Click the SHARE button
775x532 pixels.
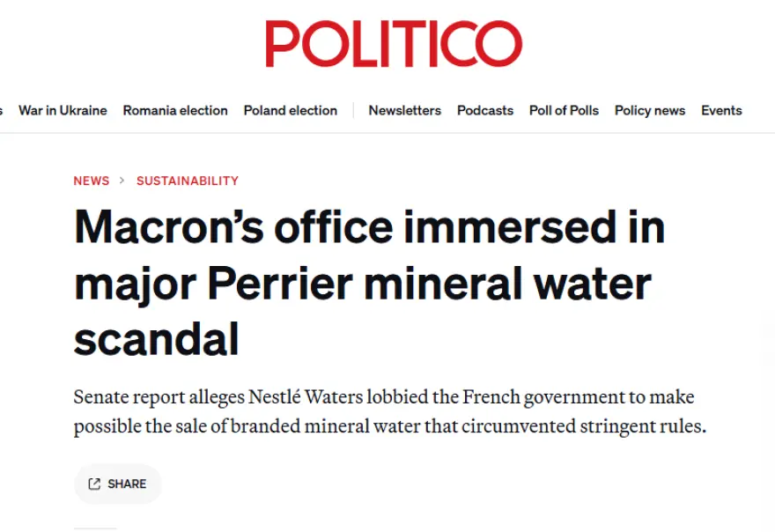click(118, 484)
